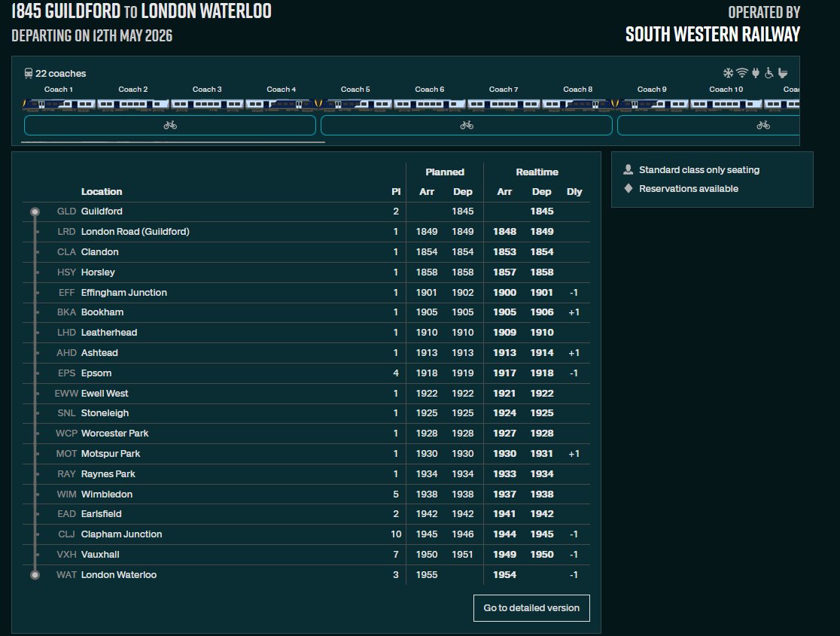Viewport: 840px width, 636px height.
Task: Click the 1845 Guildford to London Waterloo title
Action: click(142, 11)
